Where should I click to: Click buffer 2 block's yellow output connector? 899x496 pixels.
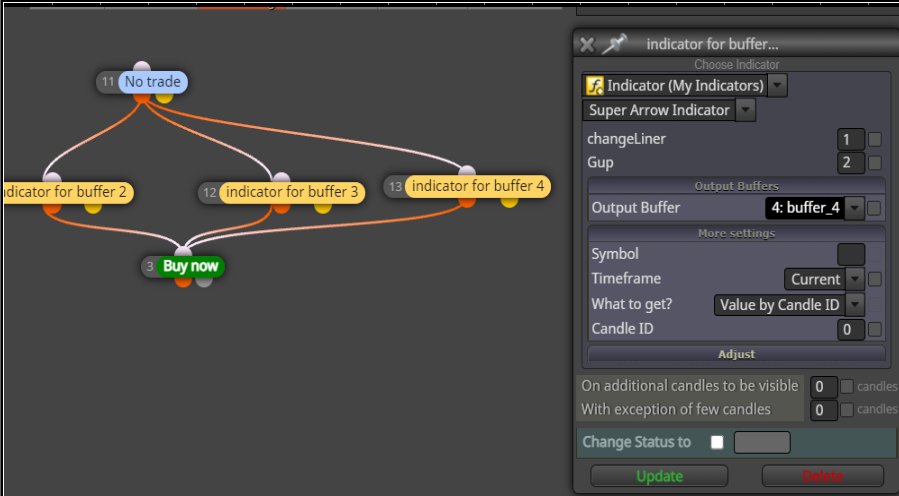tap(93, 207)
